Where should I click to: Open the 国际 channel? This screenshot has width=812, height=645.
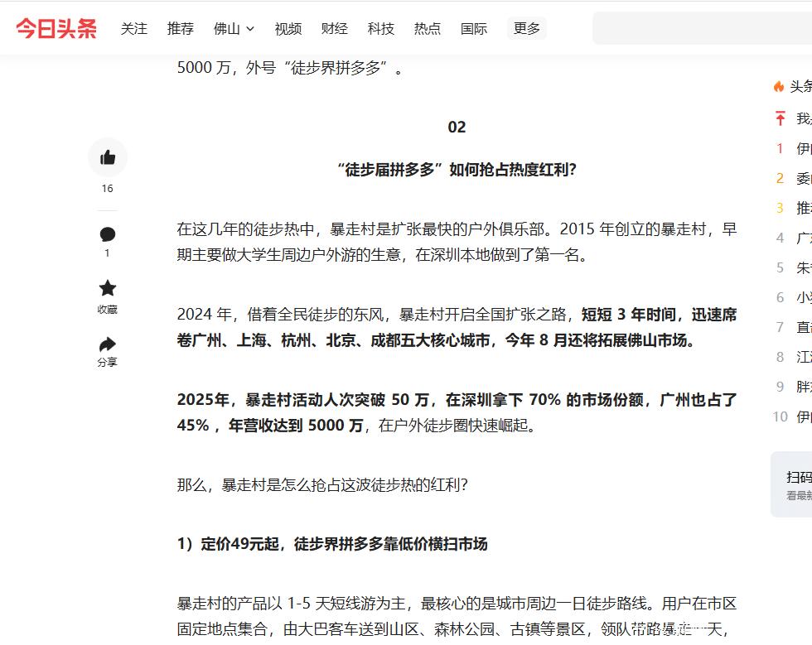click(474, 28)
